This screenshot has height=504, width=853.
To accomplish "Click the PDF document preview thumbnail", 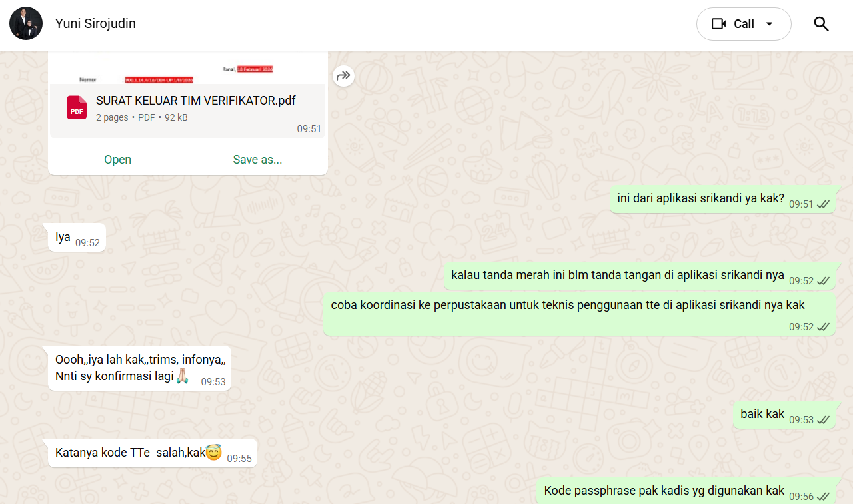I will (187, 68).
